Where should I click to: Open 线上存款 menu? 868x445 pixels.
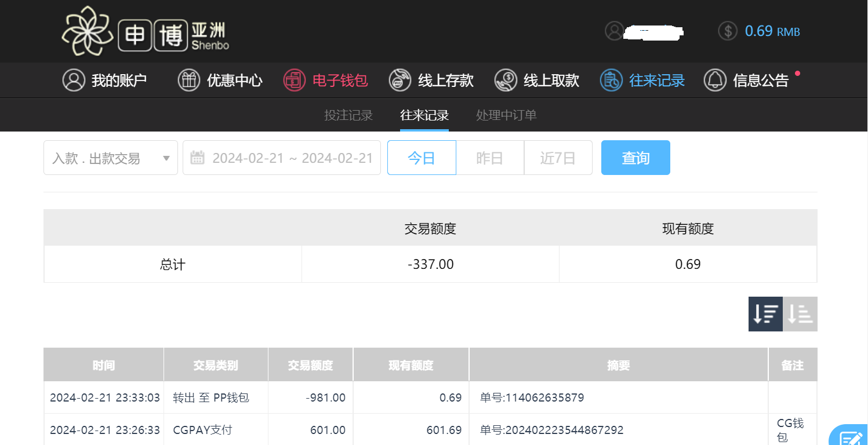(431, 80)
